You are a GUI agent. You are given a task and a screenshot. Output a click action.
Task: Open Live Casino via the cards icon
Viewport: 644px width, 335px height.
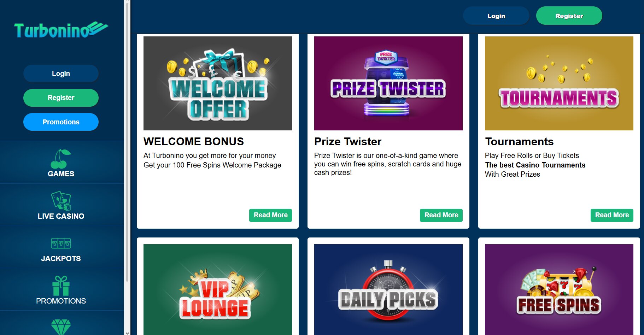click(61, 201)
